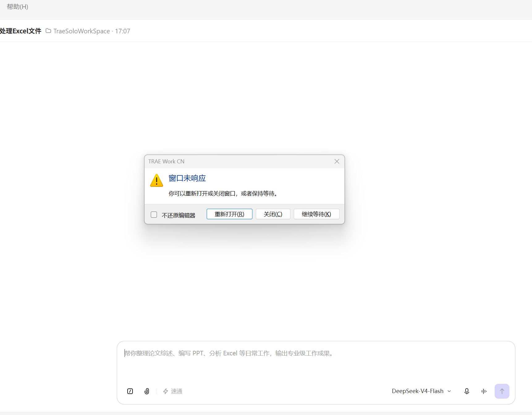Close the TRAE Work CN dialog
Viewport: 532px width, 415px height.
[x=337, y=161]
